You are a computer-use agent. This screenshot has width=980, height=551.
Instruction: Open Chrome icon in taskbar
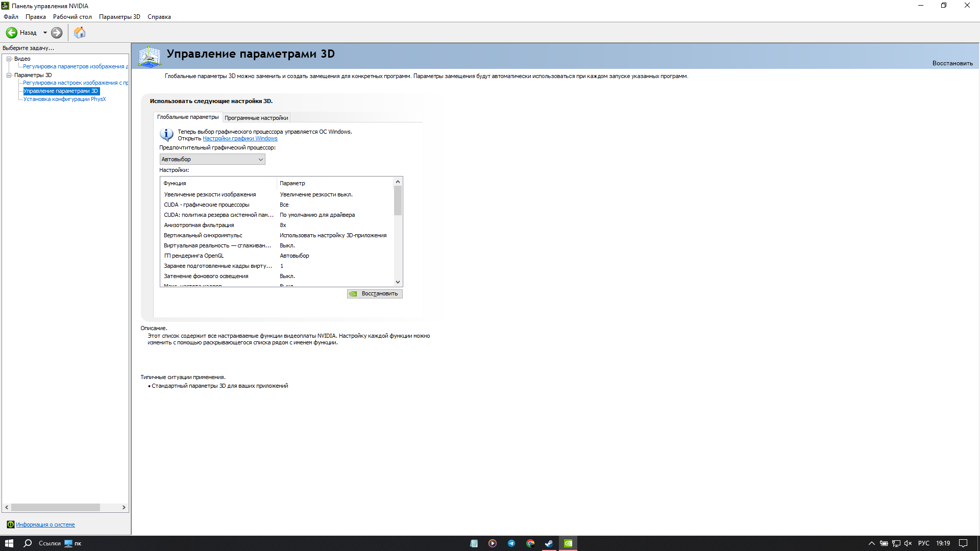[x=530, y=543]
